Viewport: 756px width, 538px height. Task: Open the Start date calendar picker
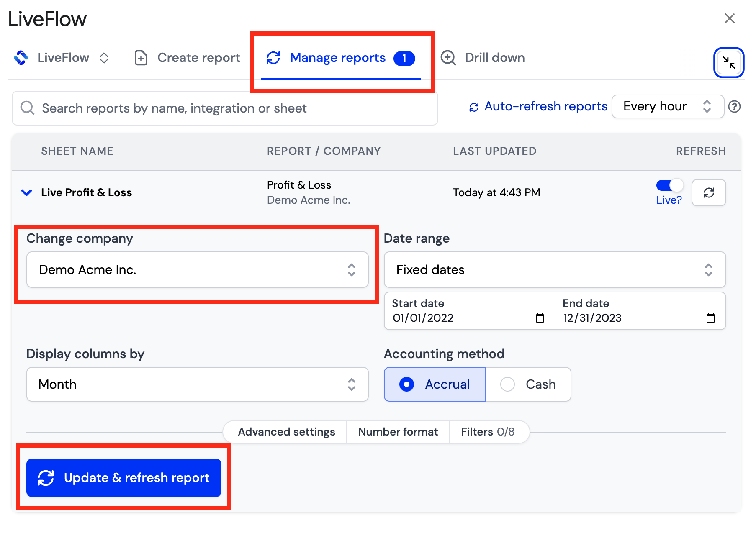[540, 318]
